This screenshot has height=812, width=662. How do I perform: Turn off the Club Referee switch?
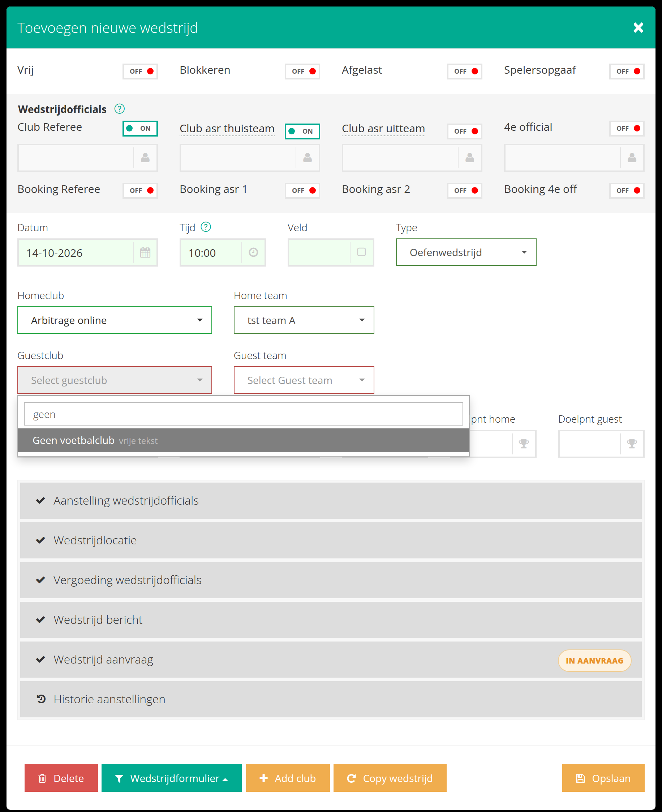pos(140,129)
